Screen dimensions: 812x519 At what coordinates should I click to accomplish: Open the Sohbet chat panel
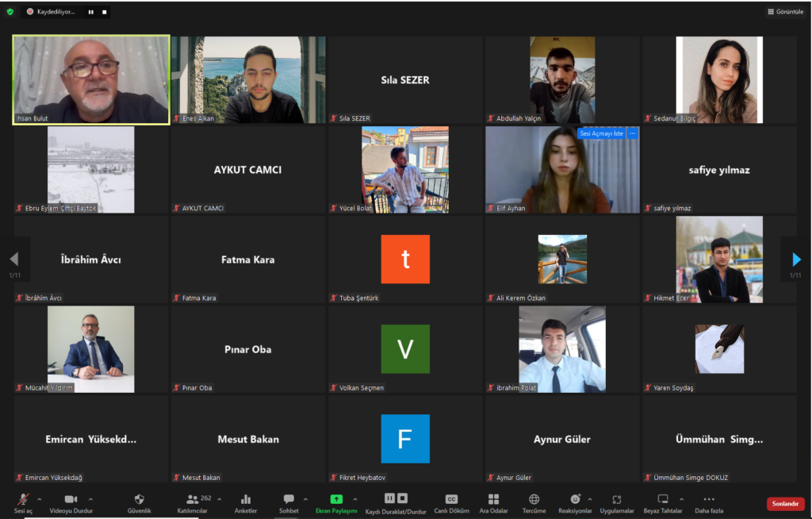tap(289, 500)
